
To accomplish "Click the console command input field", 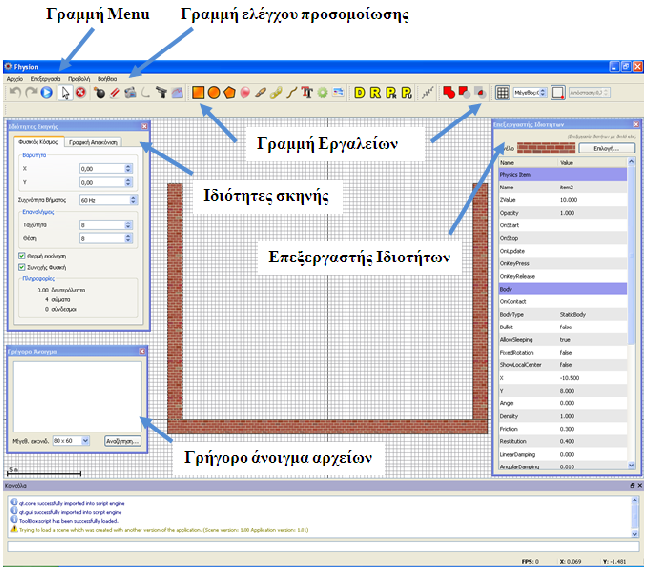I will click(x=323, y=547).
